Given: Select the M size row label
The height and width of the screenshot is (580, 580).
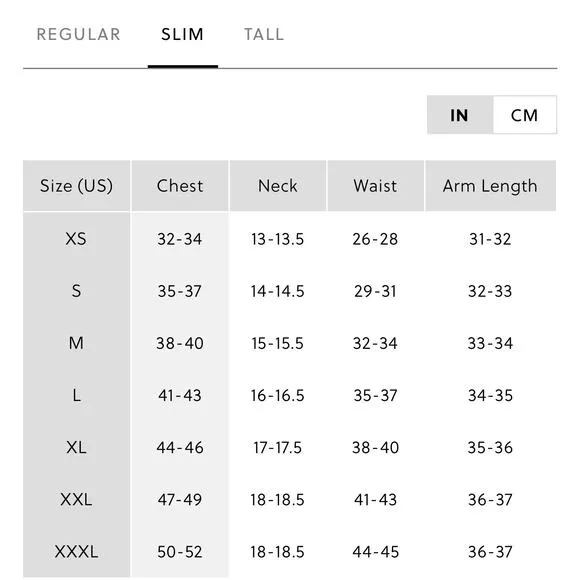Looking at the screenshot, I should click(76, 343).
